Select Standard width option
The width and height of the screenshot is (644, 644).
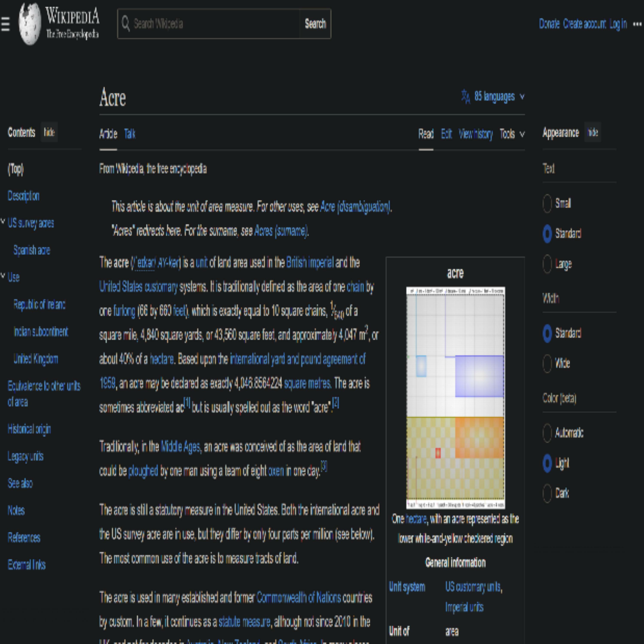click(x=547, y=333)
